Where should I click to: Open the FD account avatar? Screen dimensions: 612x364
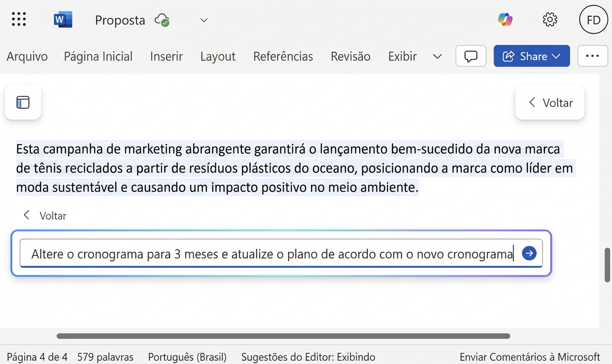coord(593,20)
